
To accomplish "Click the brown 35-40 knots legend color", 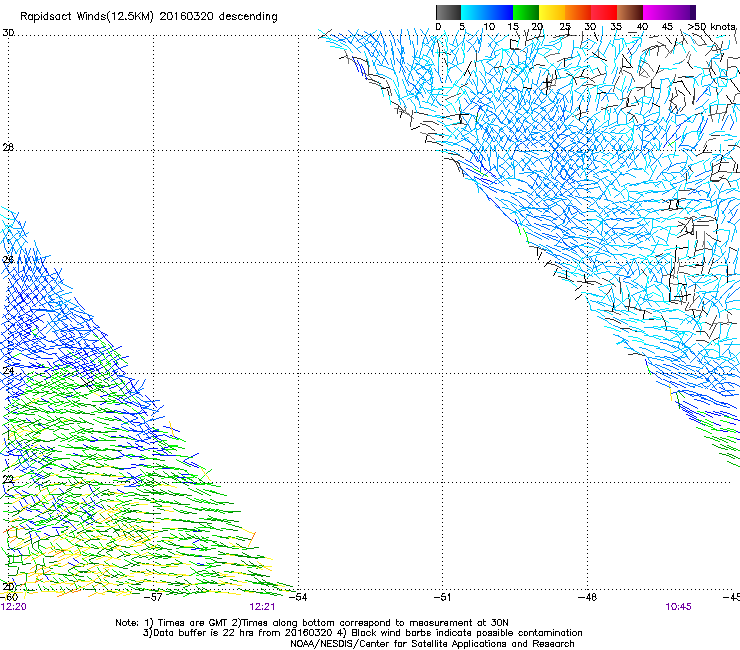I will point(630,12).
